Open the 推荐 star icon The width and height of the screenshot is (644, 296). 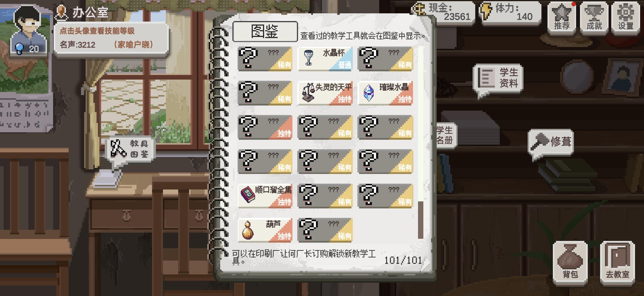[562, 17]
